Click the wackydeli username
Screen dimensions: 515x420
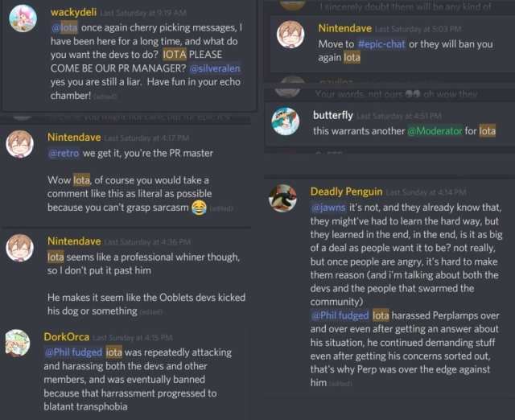(73, 13)
